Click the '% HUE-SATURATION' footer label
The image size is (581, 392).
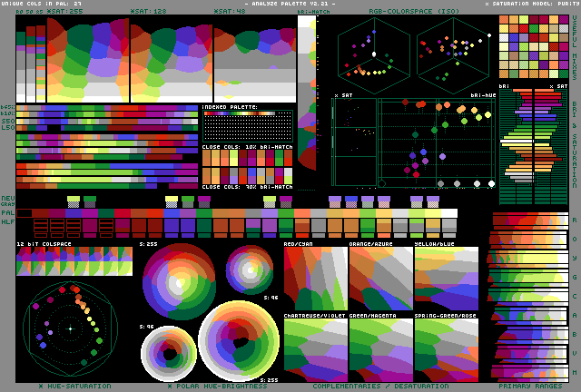(74, 386)
